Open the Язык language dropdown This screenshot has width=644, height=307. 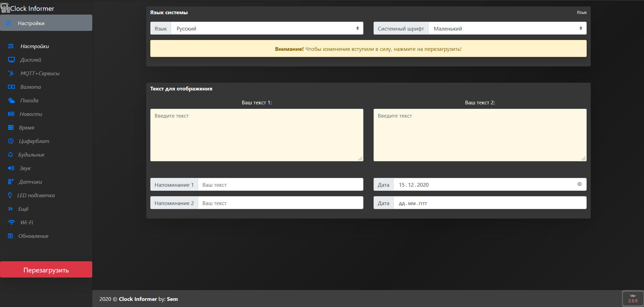[267, 28]
